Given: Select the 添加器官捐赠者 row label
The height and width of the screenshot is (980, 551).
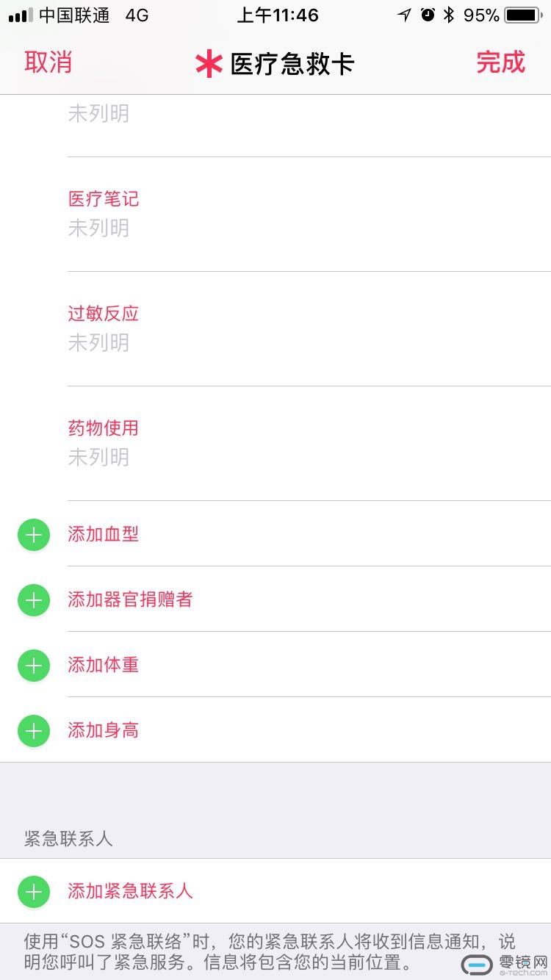Looking at the screenshot, I should (130, 600).
